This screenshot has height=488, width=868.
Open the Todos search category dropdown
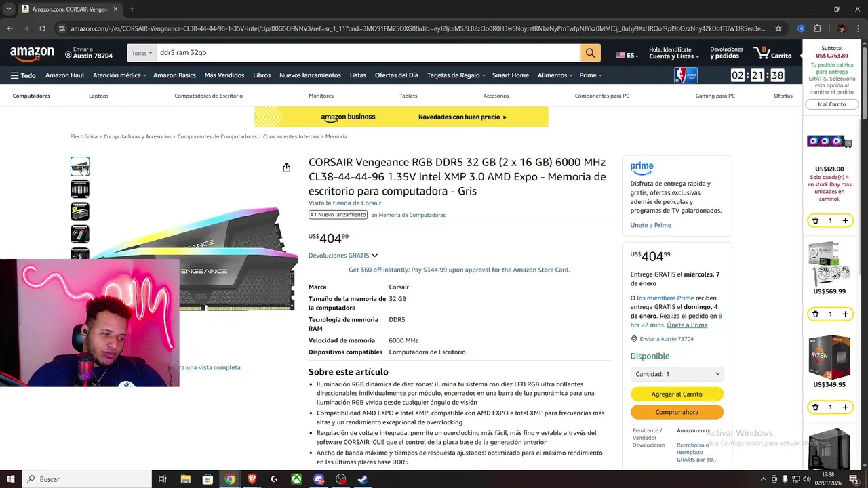[142, 53]
